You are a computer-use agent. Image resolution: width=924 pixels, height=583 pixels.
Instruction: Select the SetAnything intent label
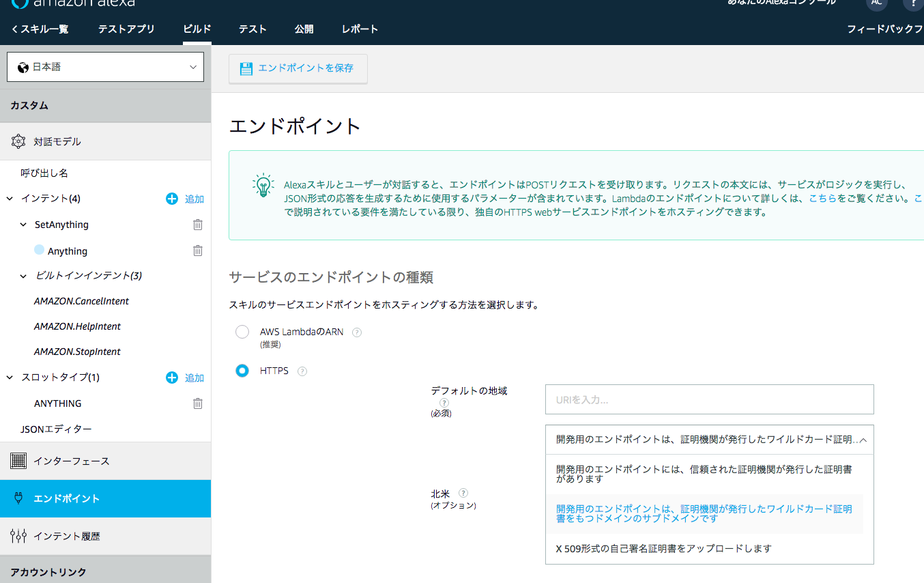tap(61, 225)
